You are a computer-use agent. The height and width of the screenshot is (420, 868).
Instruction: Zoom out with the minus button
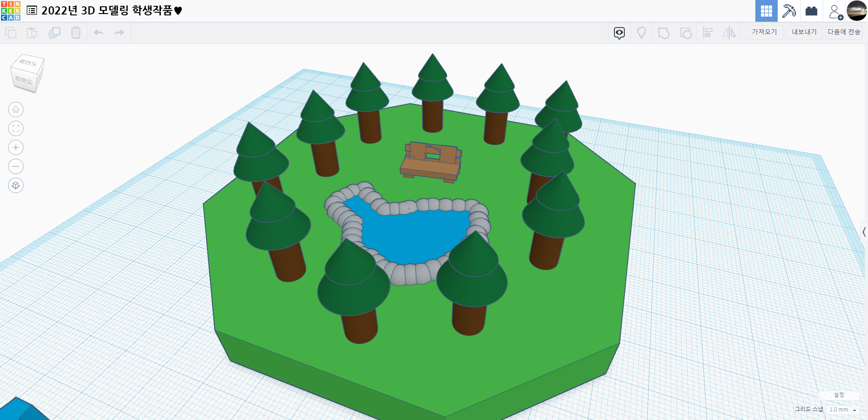tap(16, 166)
